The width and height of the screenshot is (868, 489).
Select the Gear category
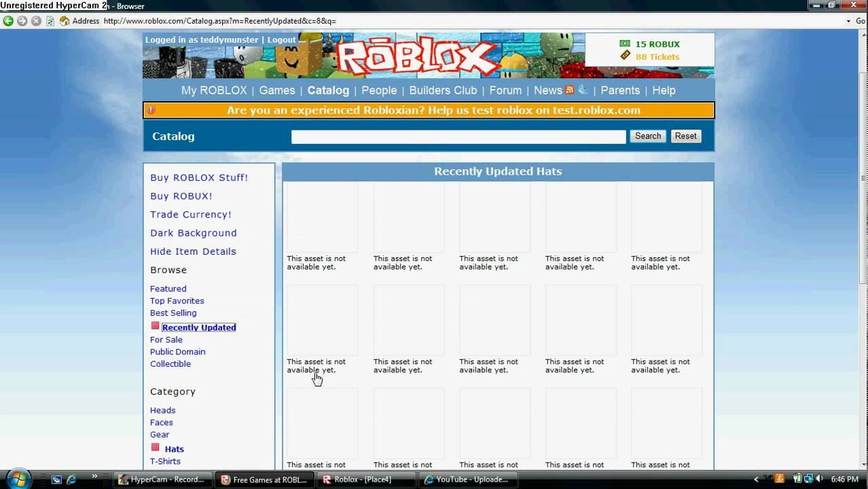(160, 435)
